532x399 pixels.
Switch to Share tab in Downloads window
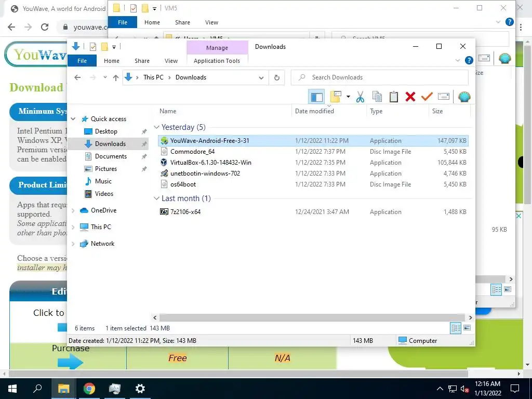coord(142,61)
